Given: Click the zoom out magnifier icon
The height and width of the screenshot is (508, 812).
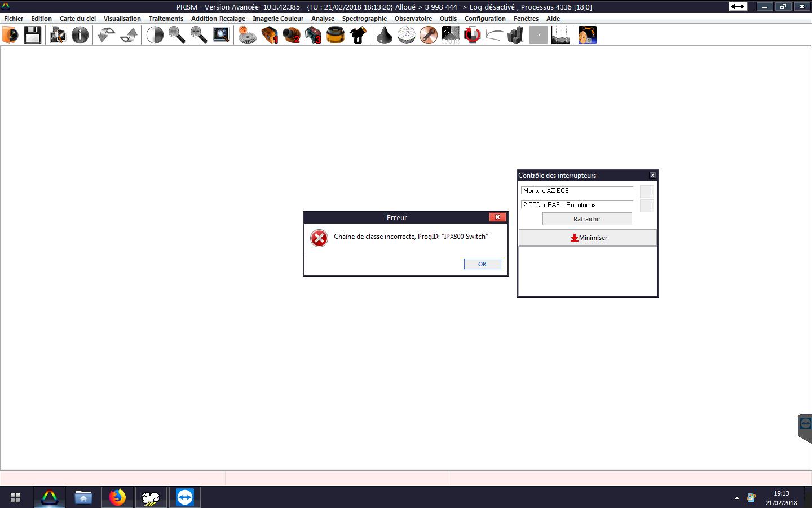Looking at the screenshot, I should coord(177,35).
